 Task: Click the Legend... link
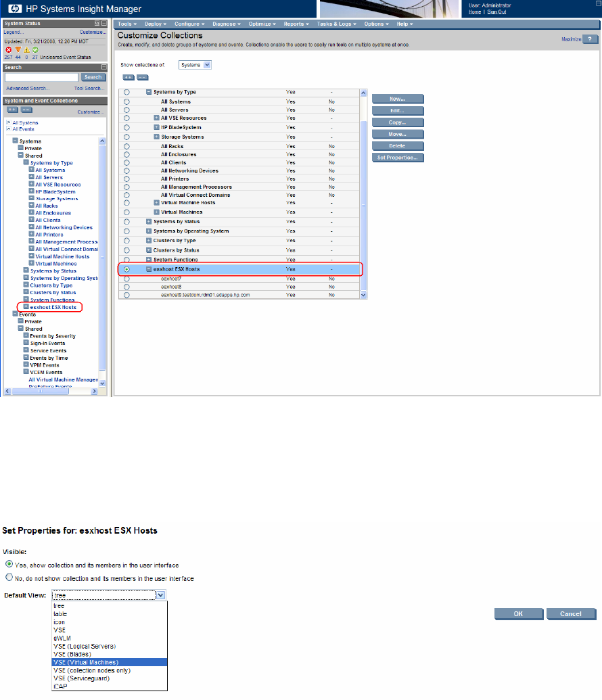(x=14, y=32)
